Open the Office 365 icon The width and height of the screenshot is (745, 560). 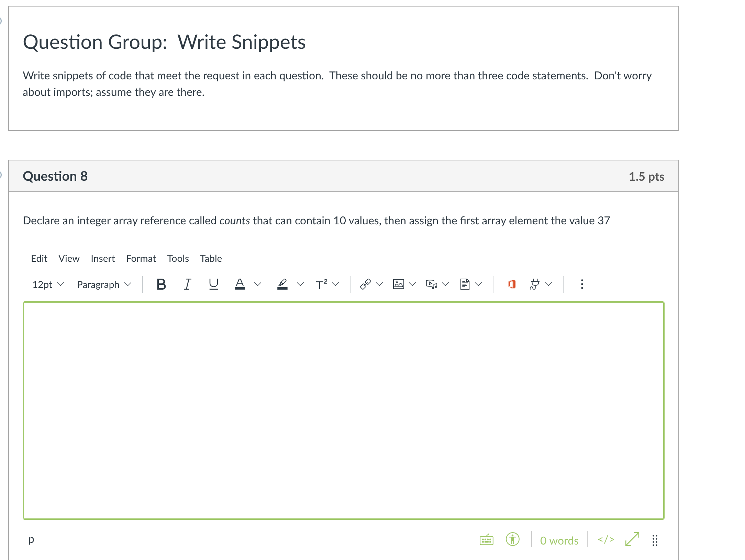pyautogui.click(x=512, y=284)
